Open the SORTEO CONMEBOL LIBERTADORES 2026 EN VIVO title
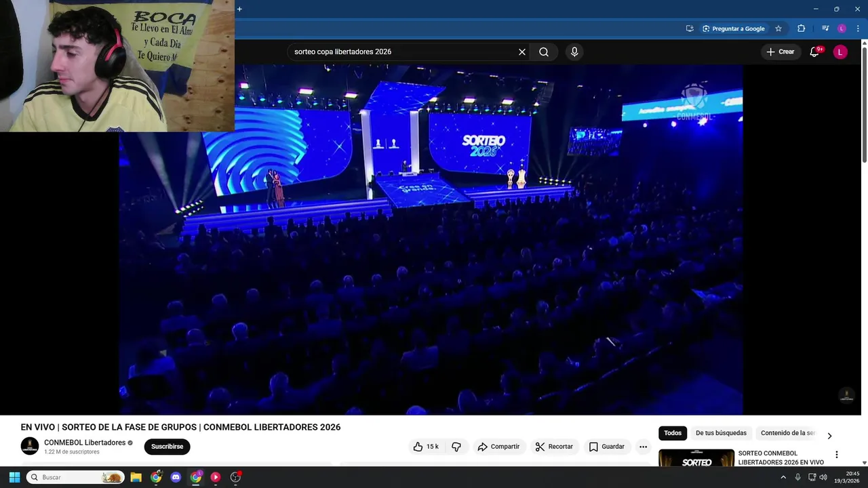This screenshot has width=868, height=488. pyautogui.click(x=781, y=457)
